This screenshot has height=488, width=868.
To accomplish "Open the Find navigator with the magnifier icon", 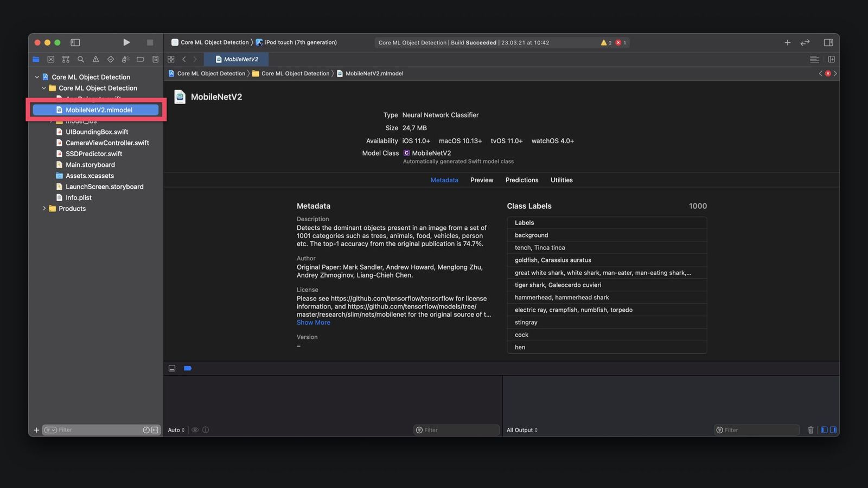I will pos(81,59).
